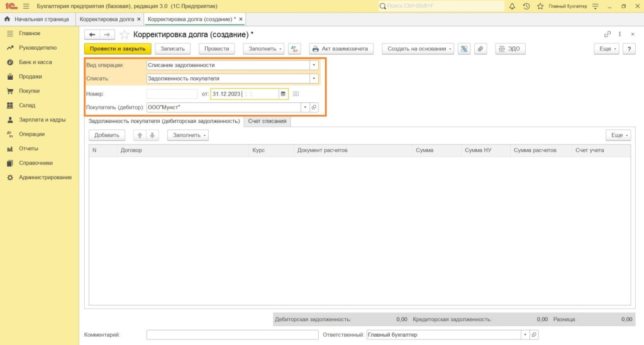Open the Зарплата и кадры section
The image size is (644, 345).
(42, 119)
